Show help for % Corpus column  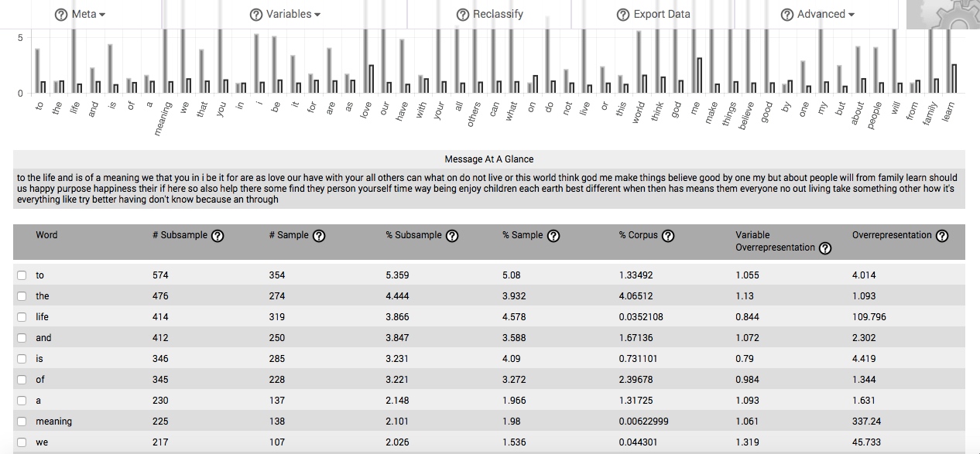(x=668, y=236)
